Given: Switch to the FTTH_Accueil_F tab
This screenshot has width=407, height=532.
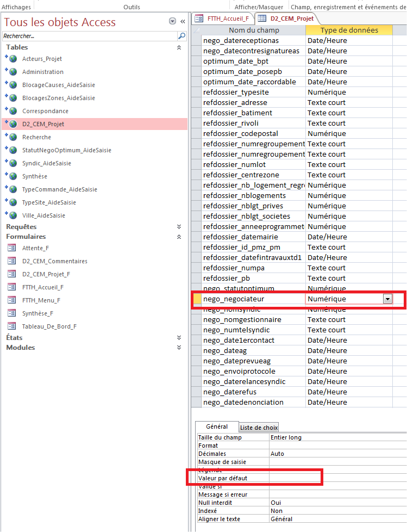Looking at the screenshot, I should pos(222,18).
